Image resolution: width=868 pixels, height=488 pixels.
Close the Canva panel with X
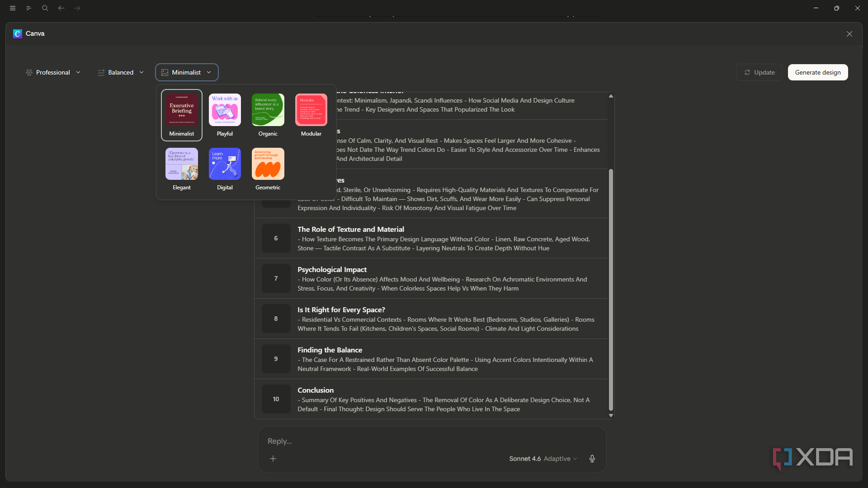tap(849, 34)
